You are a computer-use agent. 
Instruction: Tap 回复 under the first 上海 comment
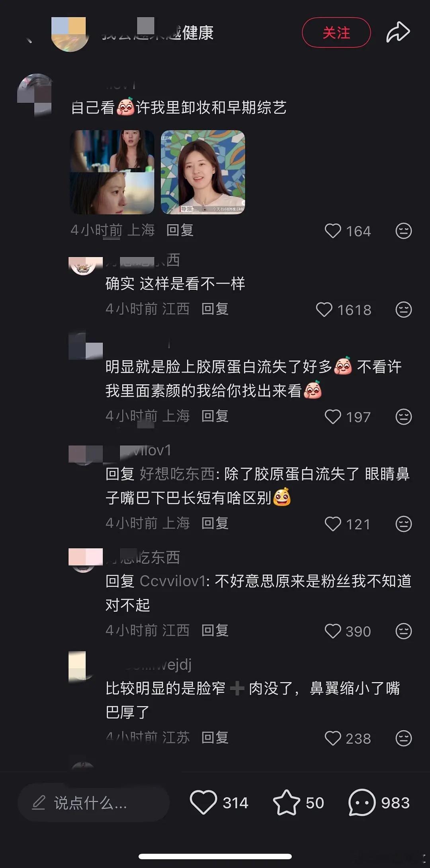(180, 230)
